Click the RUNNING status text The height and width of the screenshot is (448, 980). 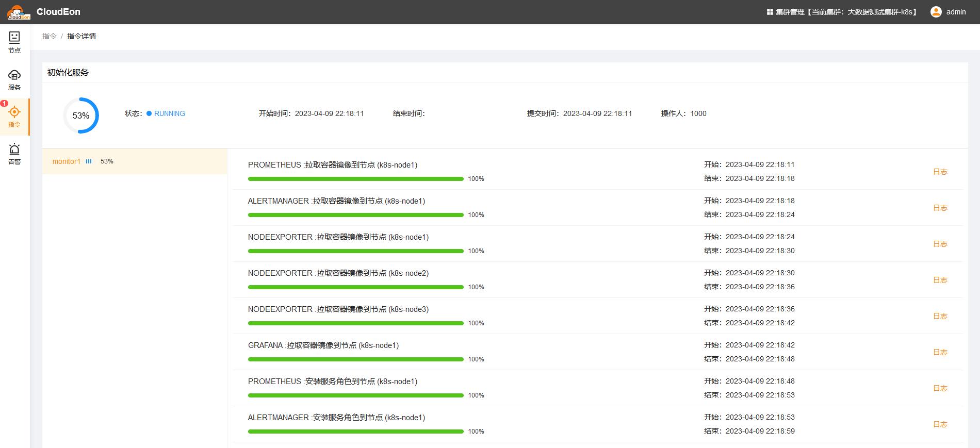[x=170, y=113]
